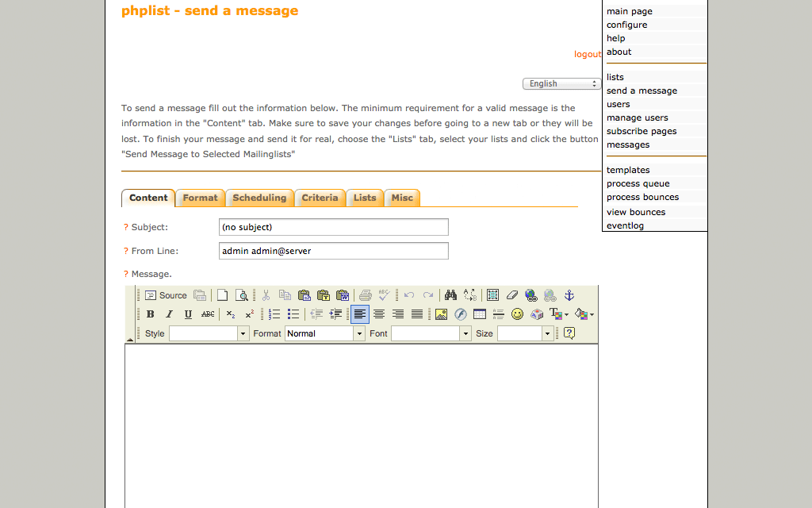Click the numbered list icon
The width and height of the screenshot is (812, 508).
274,314
